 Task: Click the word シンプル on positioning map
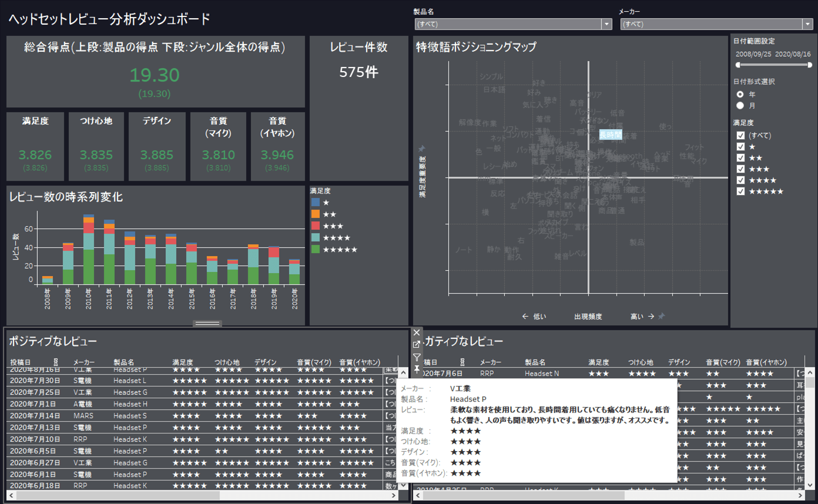[491, 77]
